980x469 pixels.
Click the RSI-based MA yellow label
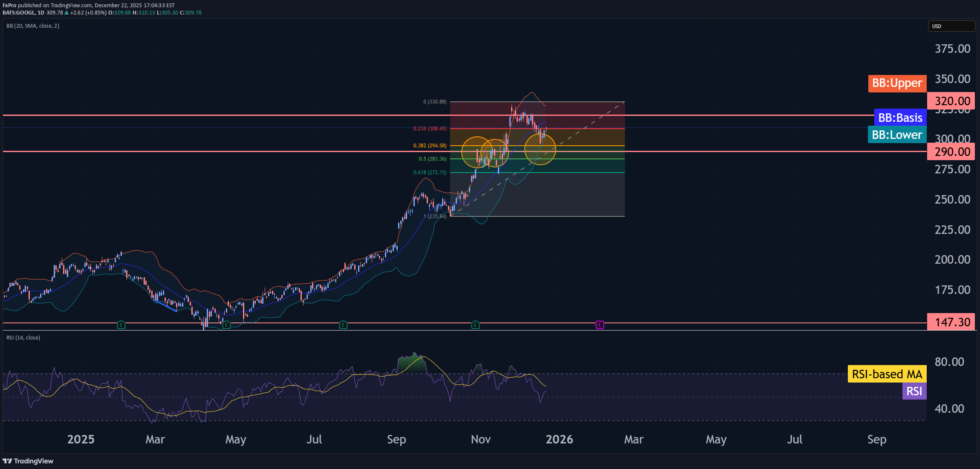tap(887, 374)
